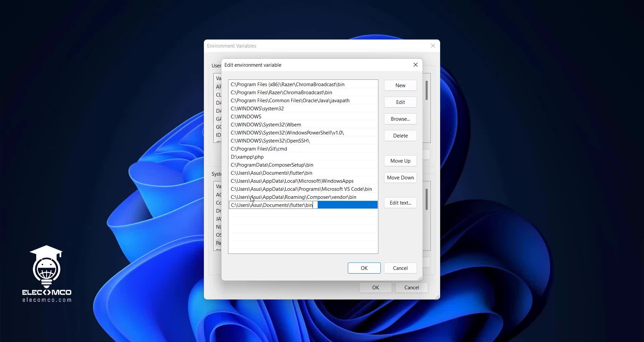Open Edit text... mode
This screenshot has height=342, width=644.
400,203
